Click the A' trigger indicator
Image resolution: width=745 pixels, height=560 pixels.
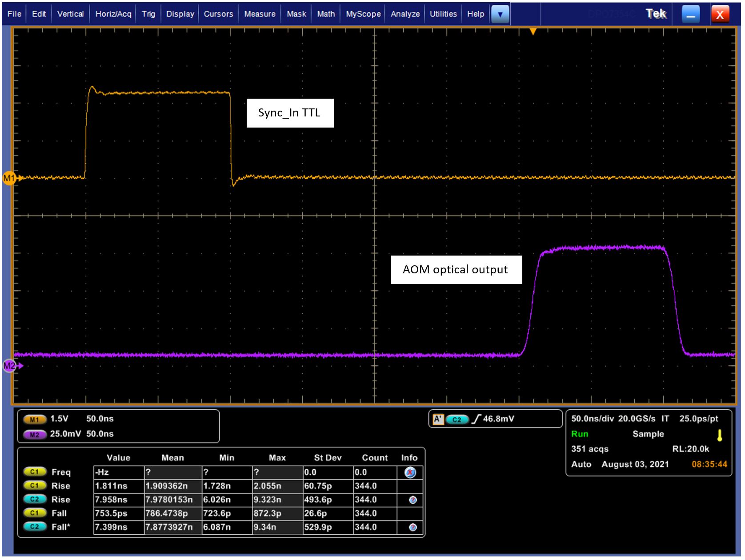tap(438, 419)
